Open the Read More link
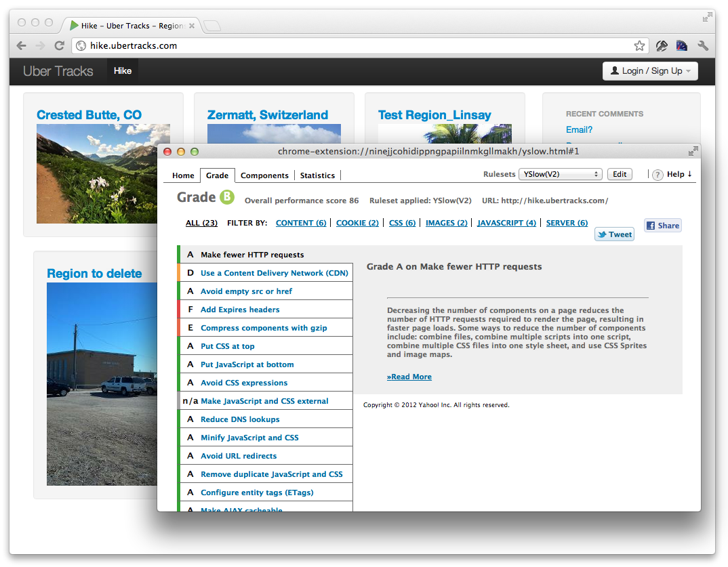The height and width of the screenshot is (567, 728). 409,377
